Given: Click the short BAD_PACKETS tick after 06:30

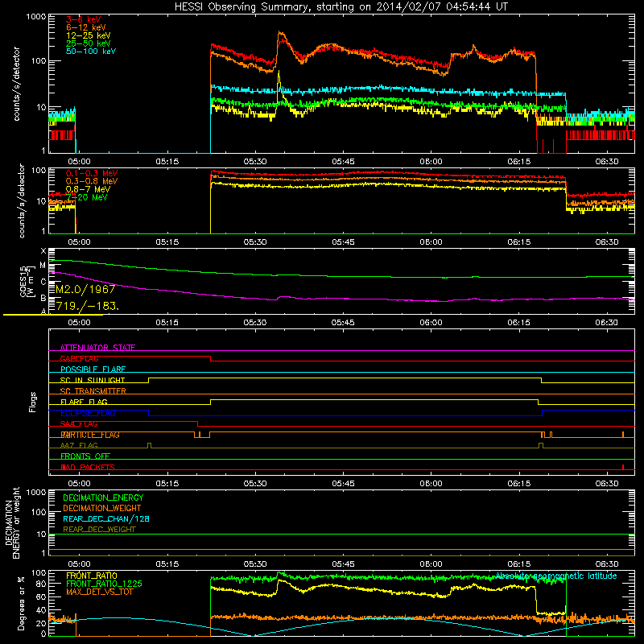Looking at the screenshot, I should pos(623,467).
